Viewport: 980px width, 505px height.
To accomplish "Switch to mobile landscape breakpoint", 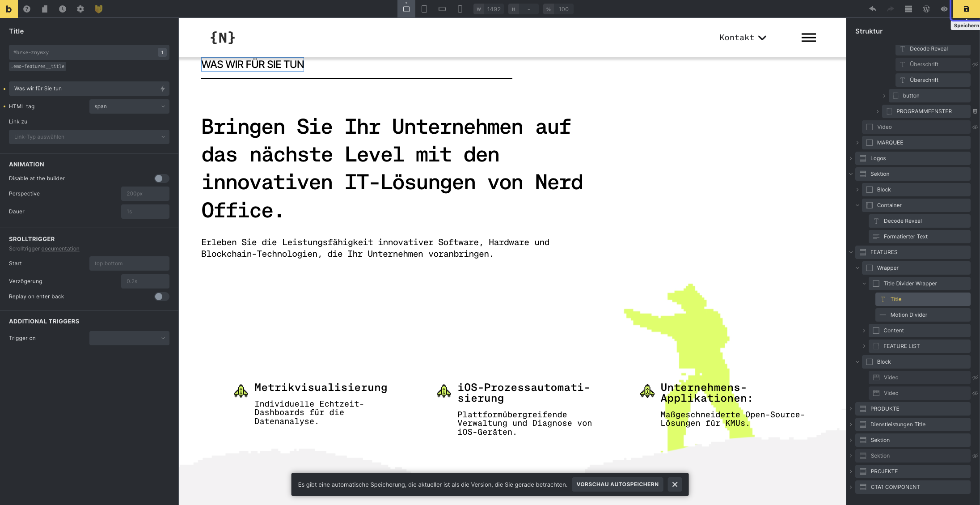I will pos(442,9).
